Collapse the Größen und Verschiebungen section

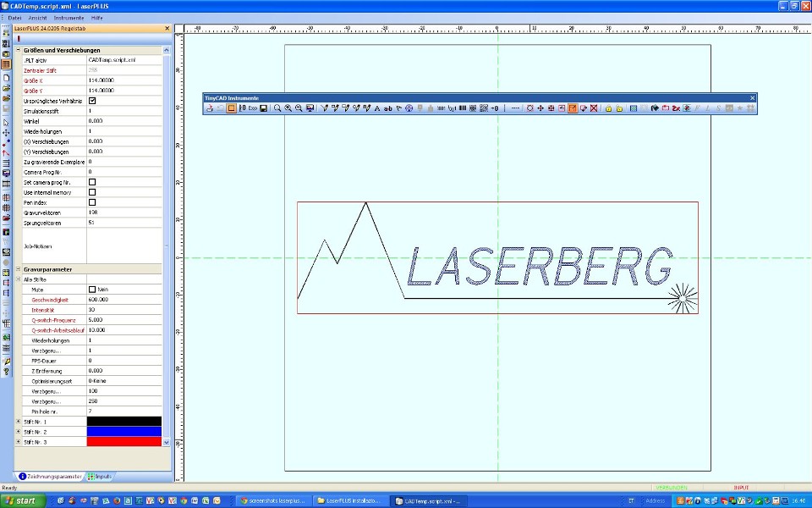pyautogui.click(x=18, y=50)
